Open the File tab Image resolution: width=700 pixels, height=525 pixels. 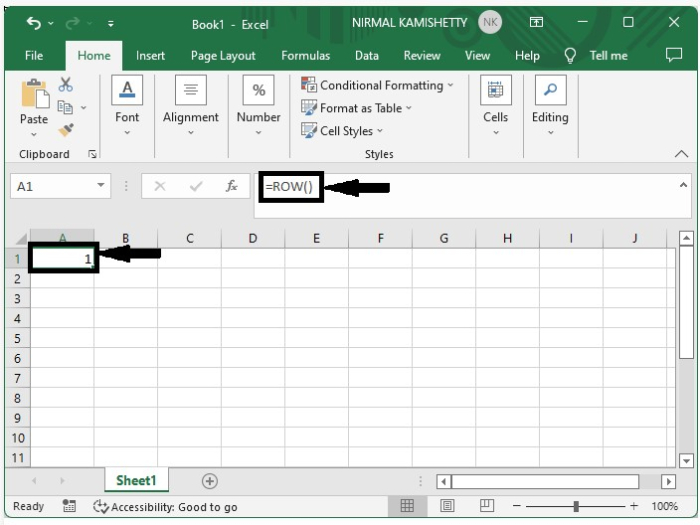[34, 55]
